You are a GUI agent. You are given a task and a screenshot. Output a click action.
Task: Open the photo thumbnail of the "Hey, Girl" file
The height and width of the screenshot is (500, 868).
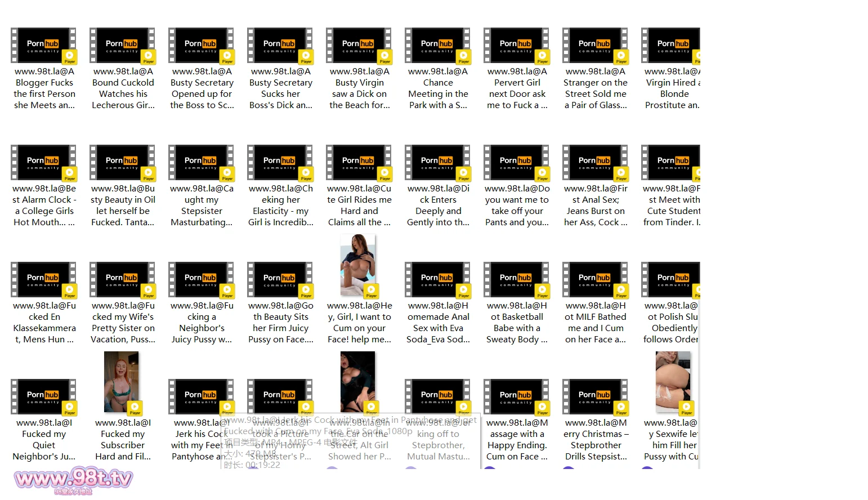(359, 266)
